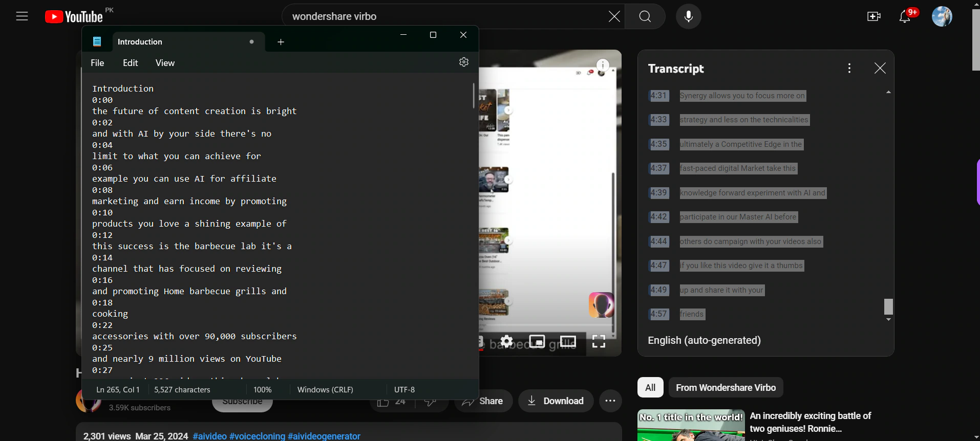This screenshot has width=980, height=441.
Task: Click the Notepad vertical scrollbar thumb
Action: 474,96
